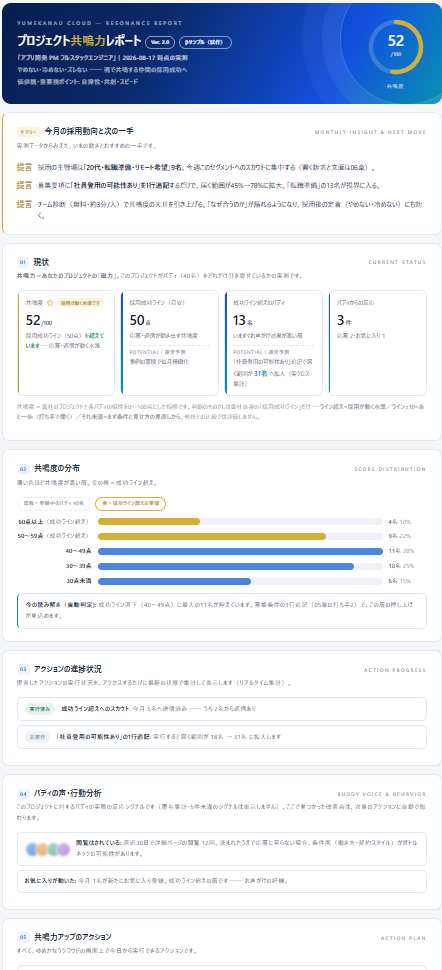Click the blue bar for 30点未満
Image resolution: width=442 pixels, height=970 pixels.
175,581
